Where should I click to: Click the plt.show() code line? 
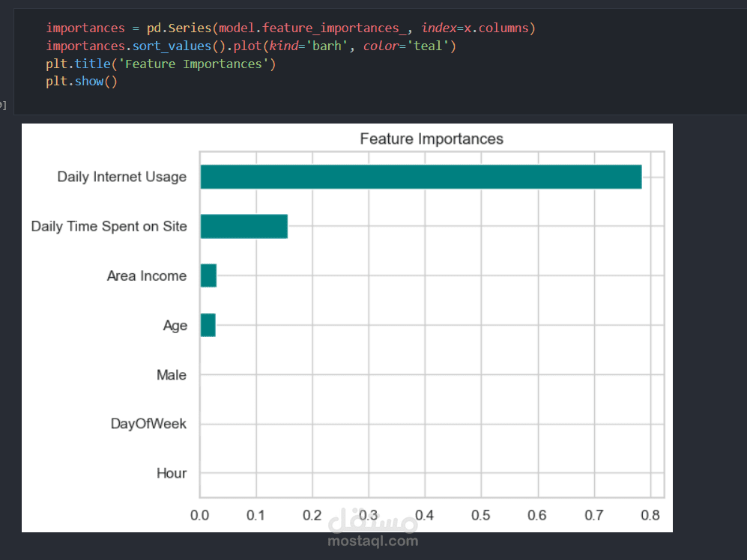tap(82, 81)
